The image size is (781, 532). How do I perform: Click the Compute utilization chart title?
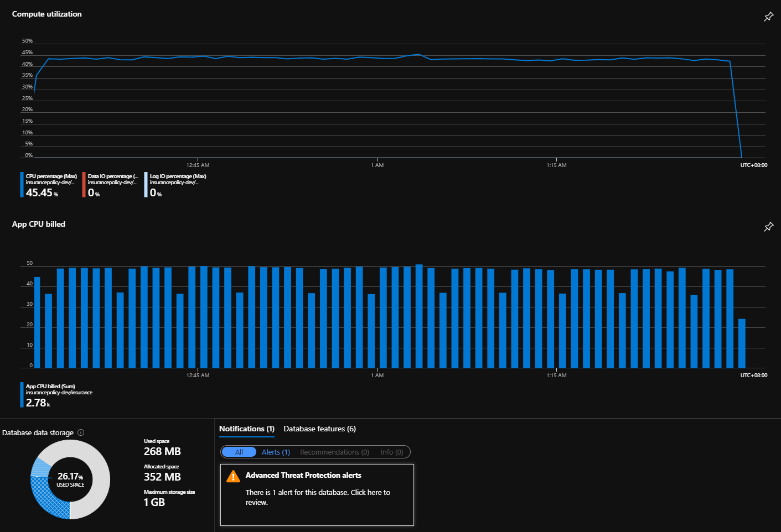47,14
